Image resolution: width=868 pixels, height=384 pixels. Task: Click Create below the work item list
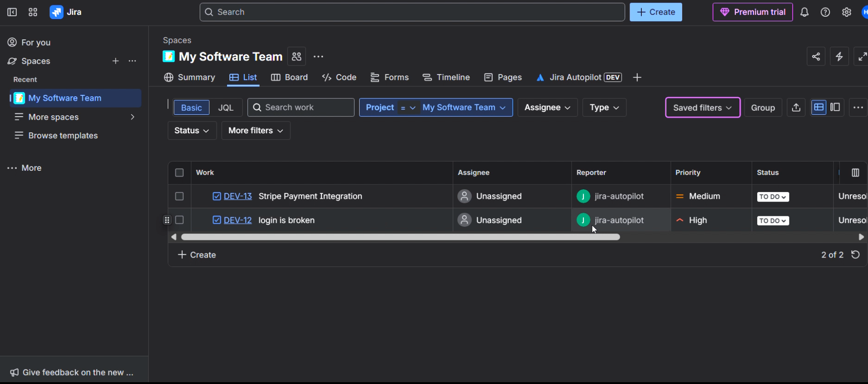197,255
